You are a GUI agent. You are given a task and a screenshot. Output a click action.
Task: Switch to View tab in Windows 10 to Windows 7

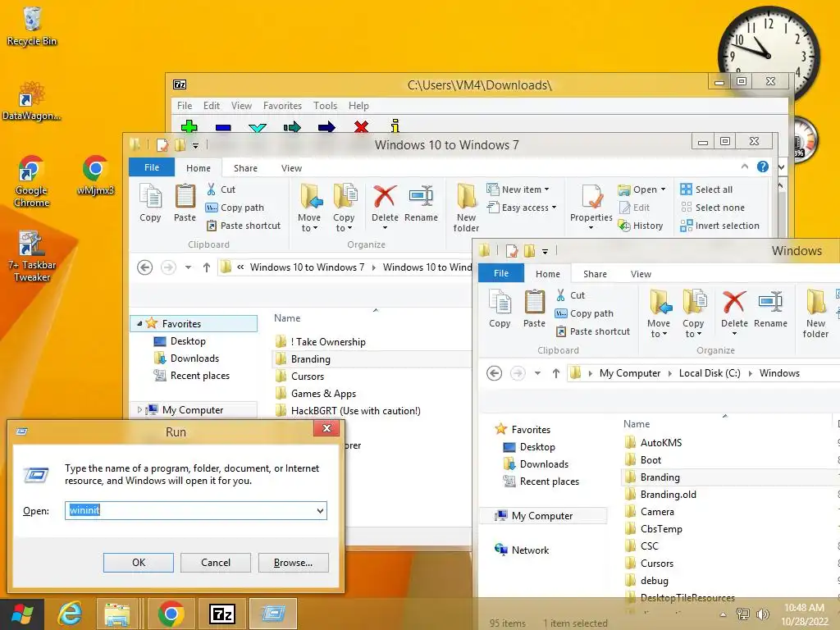tap(291, 168)
